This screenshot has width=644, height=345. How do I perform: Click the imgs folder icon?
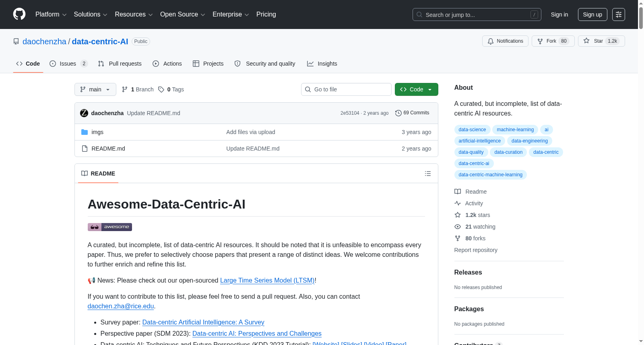85,132
